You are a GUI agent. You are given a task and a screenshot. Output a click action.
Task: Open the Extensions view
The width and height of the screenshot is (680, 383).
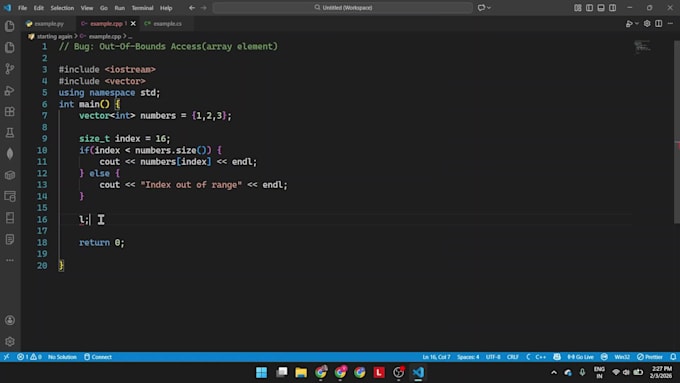coord(10,111)
